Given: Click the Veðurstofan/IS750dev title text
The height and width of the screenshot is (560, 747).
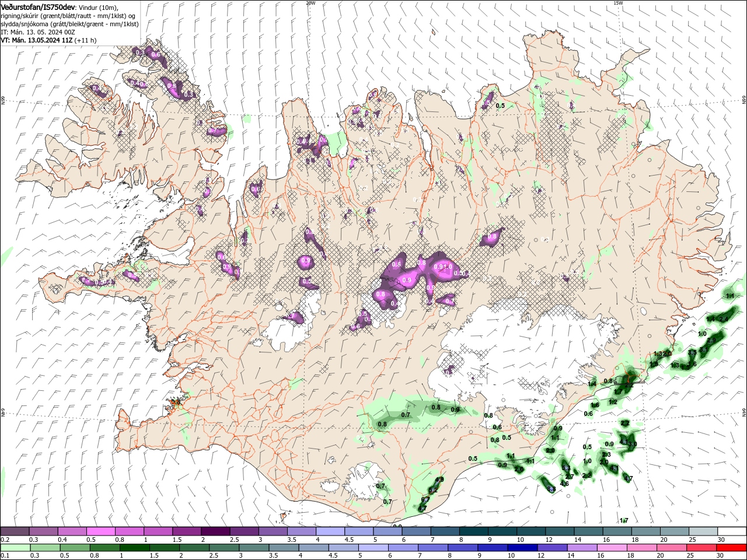Looking at the screenshot, I should [x=38, y=7].
